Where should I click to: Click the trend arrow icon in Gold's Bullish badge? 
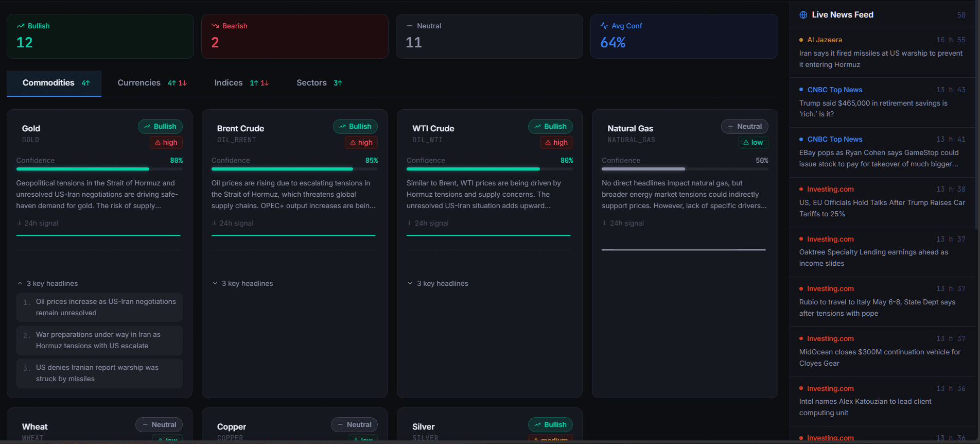[x=147, y=127]
